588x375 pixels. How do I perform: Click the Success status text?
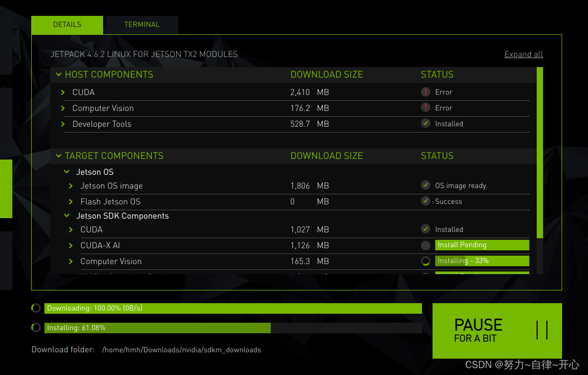pos(448,202)
